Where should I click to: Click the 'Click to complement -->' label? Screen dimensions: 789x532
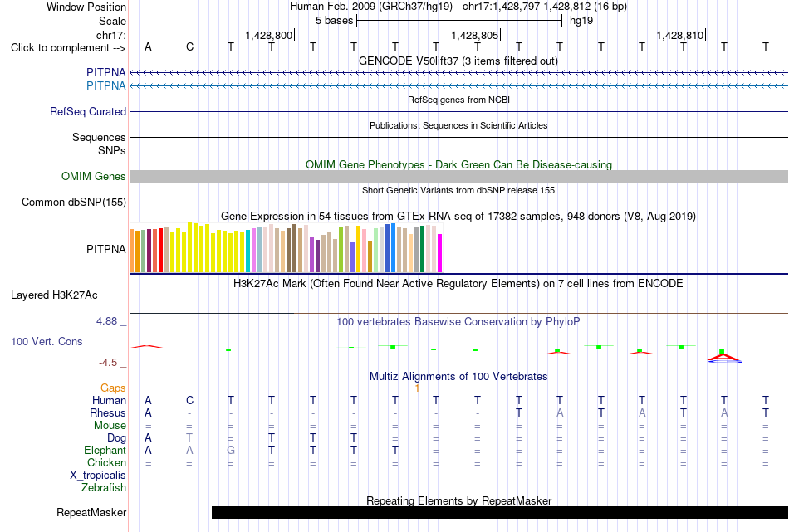[x=68, y=48]
